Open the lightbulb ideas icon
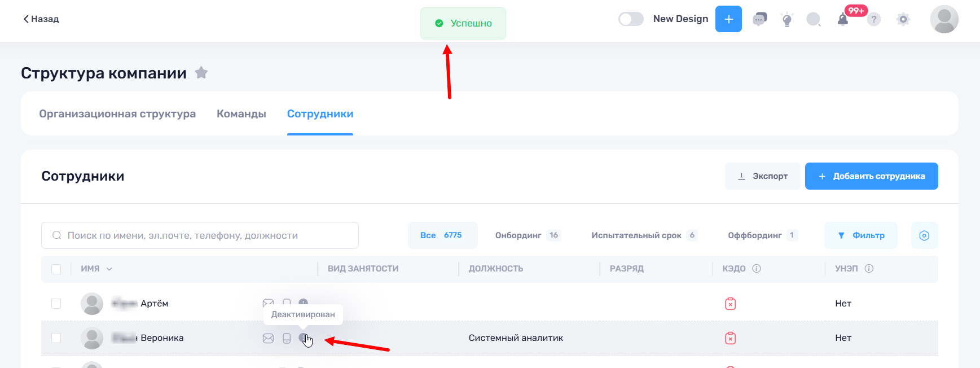Screen dimensions: 980x368 coord(787,20)
